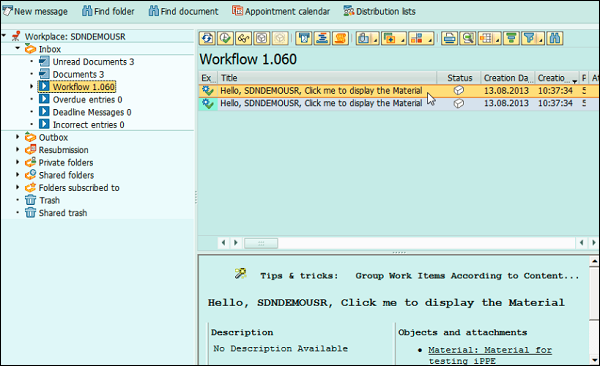This screenshot has height=366, width=600.
Task: Click the Find folder button
Action: click(108, 11)
